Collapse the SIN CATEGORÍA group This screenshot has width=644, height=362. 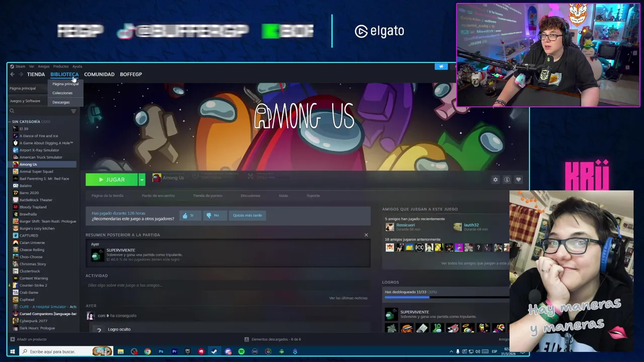point(10,122)
